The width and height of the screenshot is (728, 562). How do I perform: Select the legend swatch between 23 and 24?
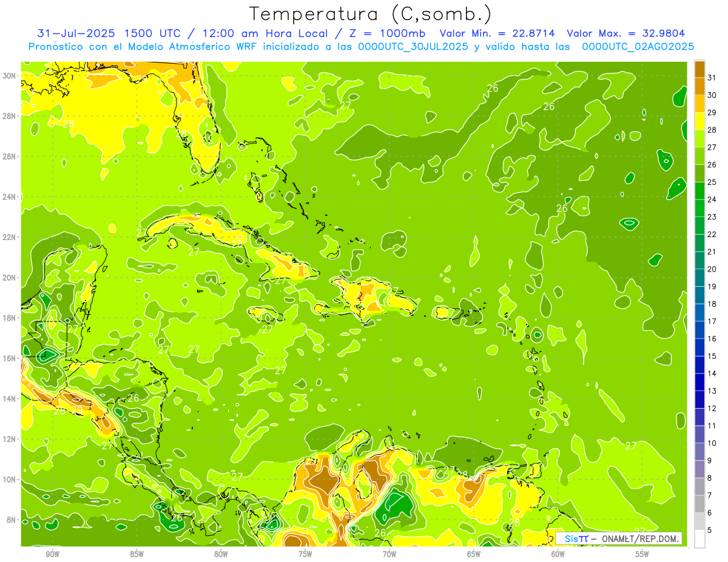coord(699,208)
